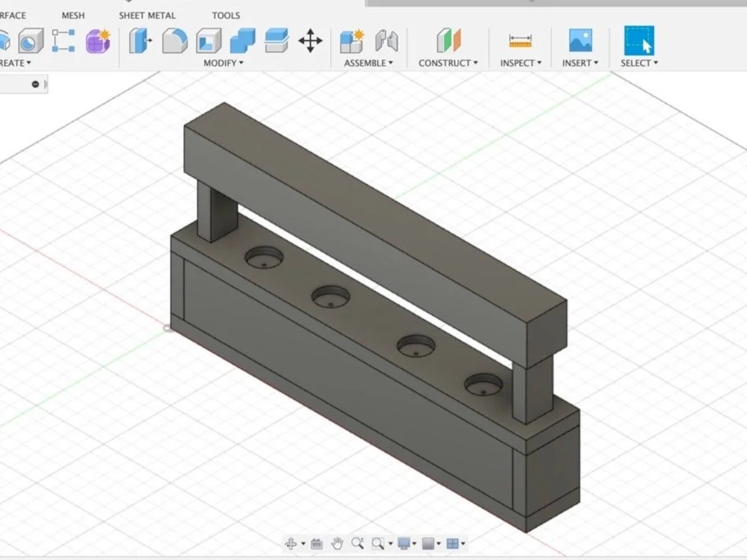
Task: Expand the Zoom Window options arrow
Action: [x=390, y=543]
